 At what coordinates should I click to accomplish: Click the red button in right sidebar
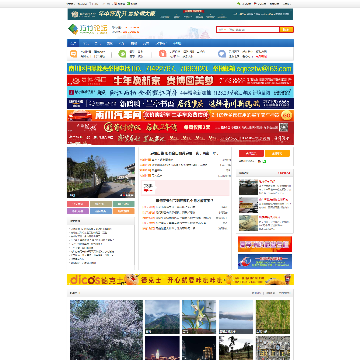[x=251, y=153]
